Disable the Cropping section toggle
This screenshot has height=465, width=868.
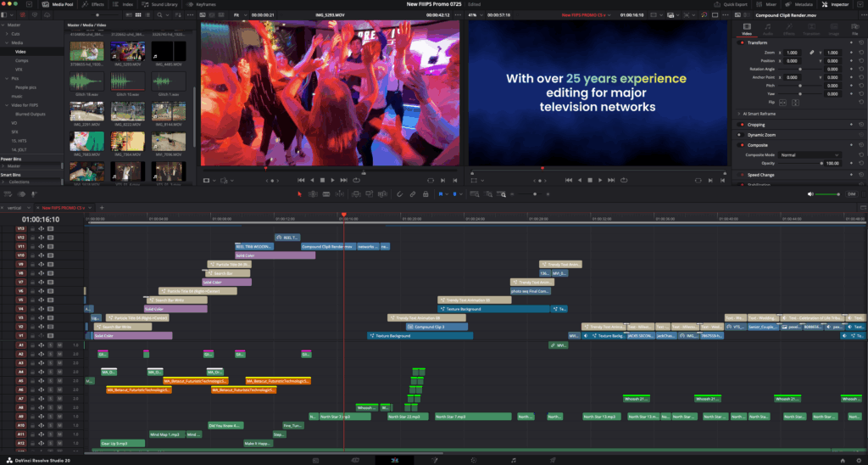(x=740, y=125)
